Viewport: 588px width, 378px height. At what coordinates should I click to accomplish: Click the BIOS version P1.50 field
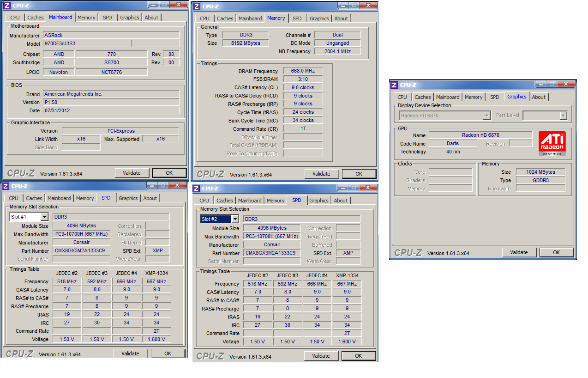pos(111,102)
